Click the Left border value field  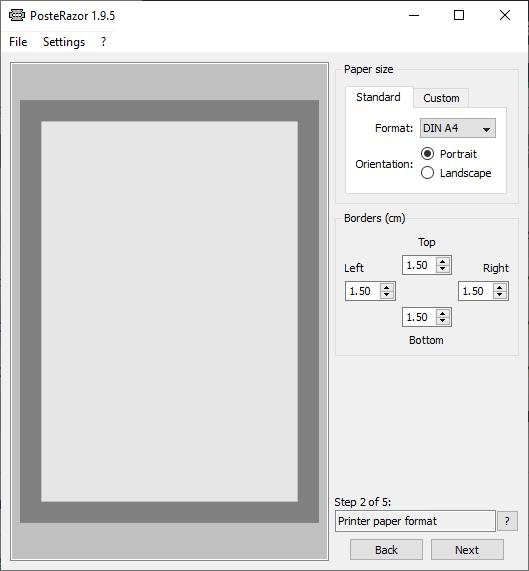[x=363, y=291]
